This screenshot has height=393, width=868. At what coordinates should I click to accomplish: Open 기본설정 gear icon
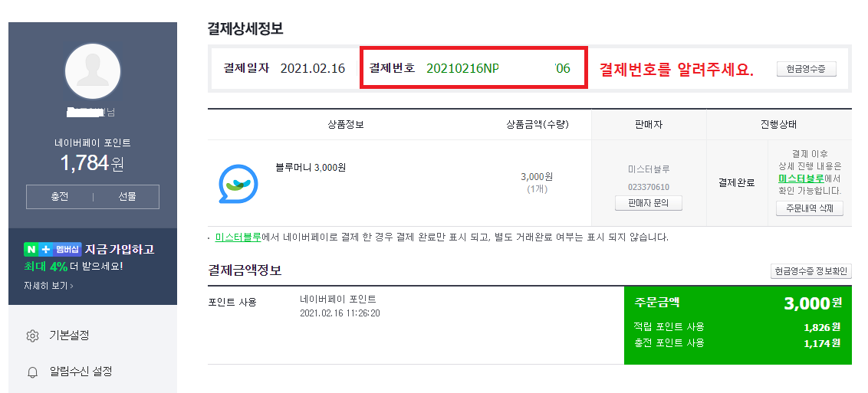(x=33, y=336)
